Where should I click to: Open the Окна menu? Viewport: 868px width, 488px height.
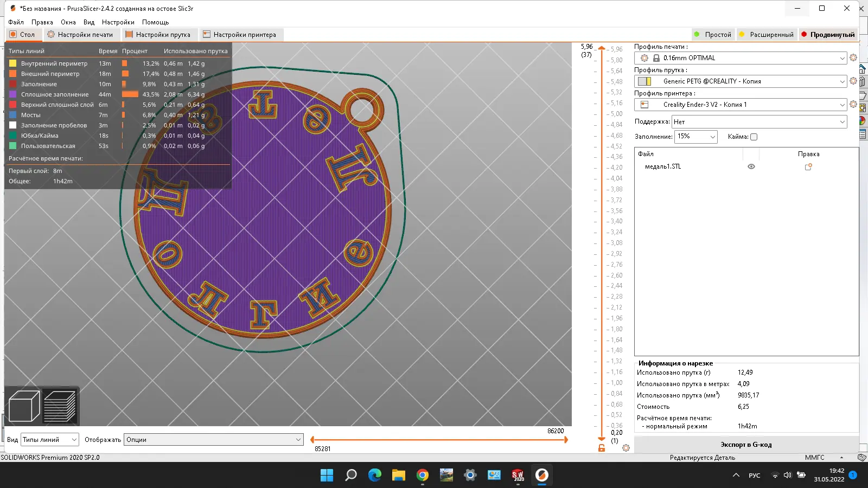pos(68,22)
